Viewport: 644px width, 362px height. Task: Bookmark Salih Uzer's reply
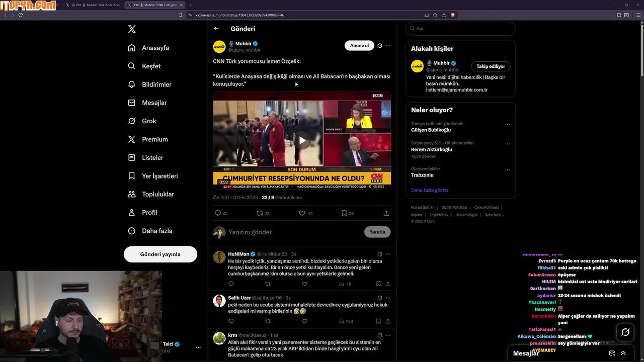point(378,321)
